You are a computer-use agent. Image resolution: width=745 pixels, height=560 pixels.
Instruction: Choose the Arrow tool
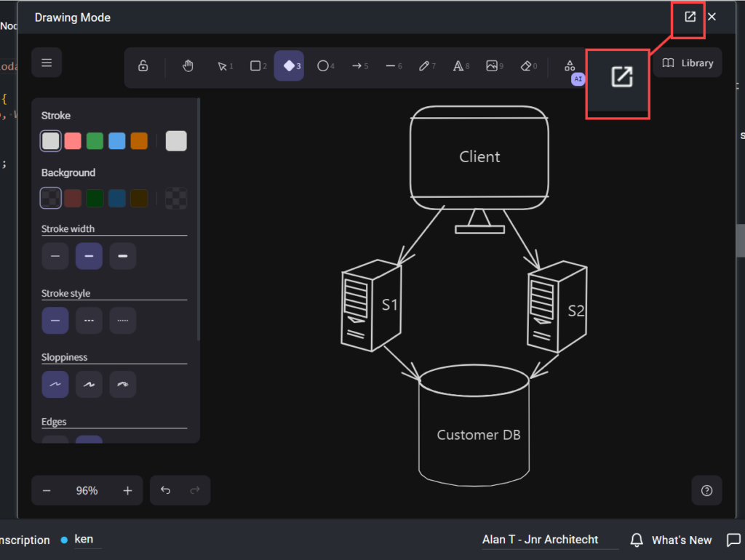click(356, 65)
